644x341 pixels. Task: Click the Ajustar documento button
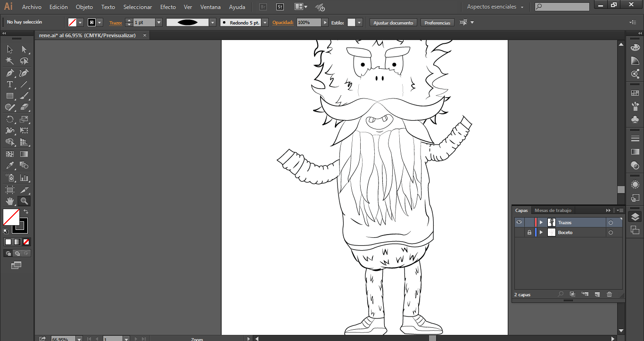point(393,23)
